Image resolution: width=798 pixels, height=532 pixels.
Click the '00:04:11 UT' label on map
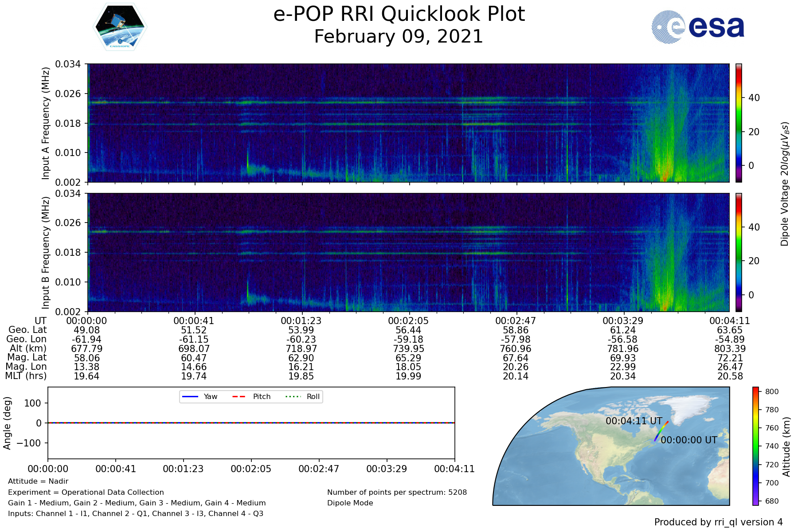point(634,421)
